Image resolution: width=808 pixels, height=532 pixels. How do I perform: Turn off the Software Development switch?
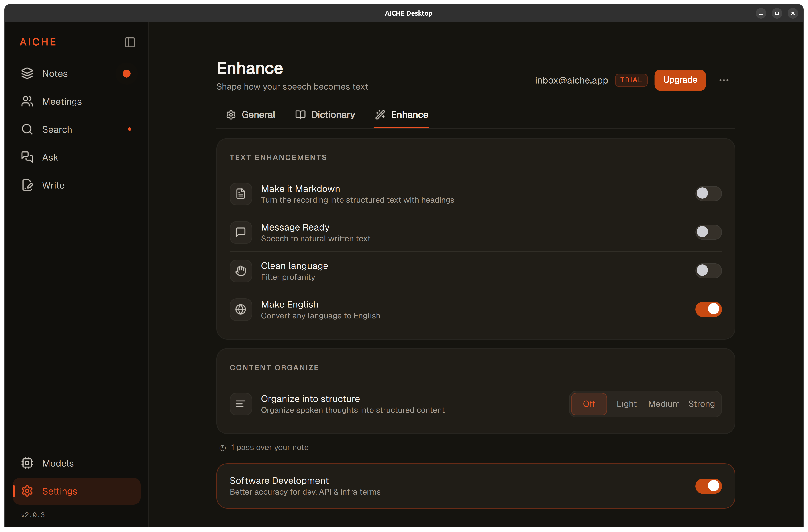(x=708, y=486)
